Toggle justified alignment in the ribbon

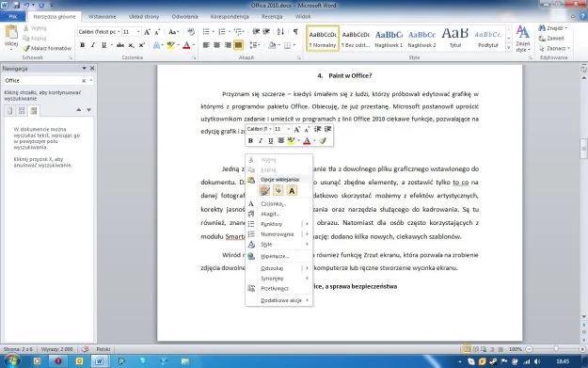pos(238,45)
